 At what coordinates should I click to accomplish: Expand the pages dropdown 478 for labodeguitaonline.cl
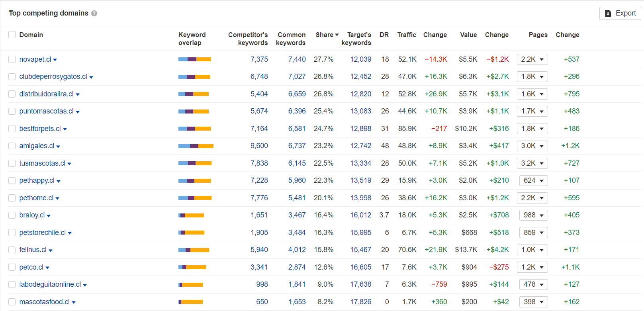coord(534,284)
